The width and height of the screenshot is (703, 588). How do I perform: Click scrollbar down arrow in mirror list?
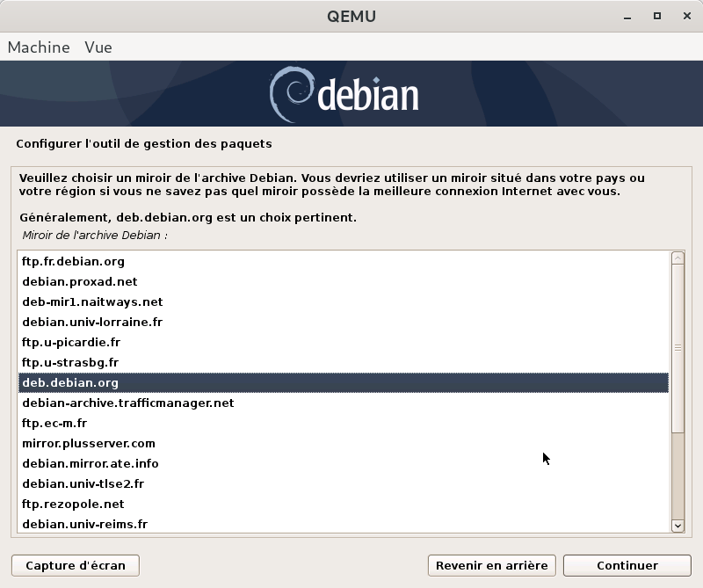pyautogui.click(x=678, y=526)
